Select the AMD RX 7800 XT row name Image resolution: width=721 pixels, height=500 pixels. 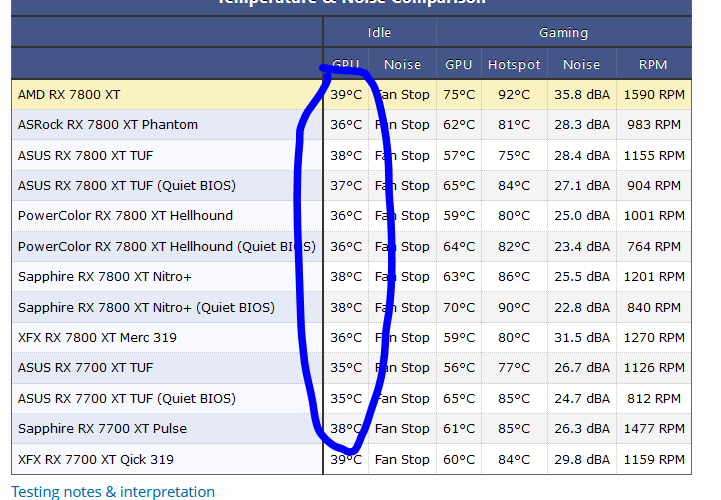point(69,95)
